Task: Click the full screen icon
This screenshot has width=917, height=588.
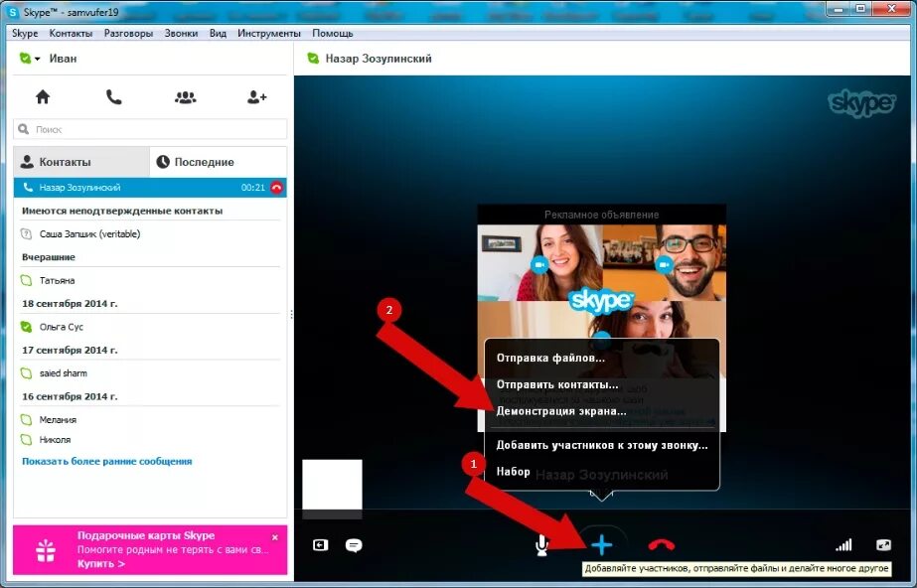Action: click(x=883, y=544)
